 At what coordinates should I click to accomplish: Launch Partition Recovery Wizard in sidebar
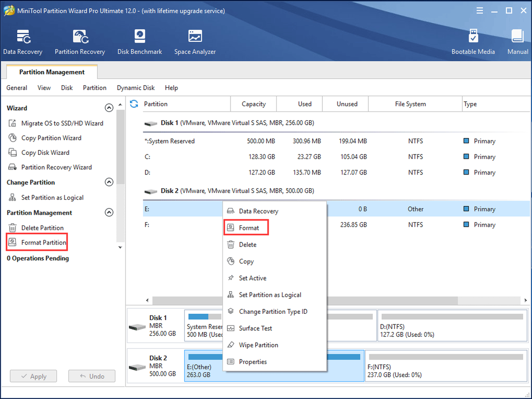click(x=56, y=167)
